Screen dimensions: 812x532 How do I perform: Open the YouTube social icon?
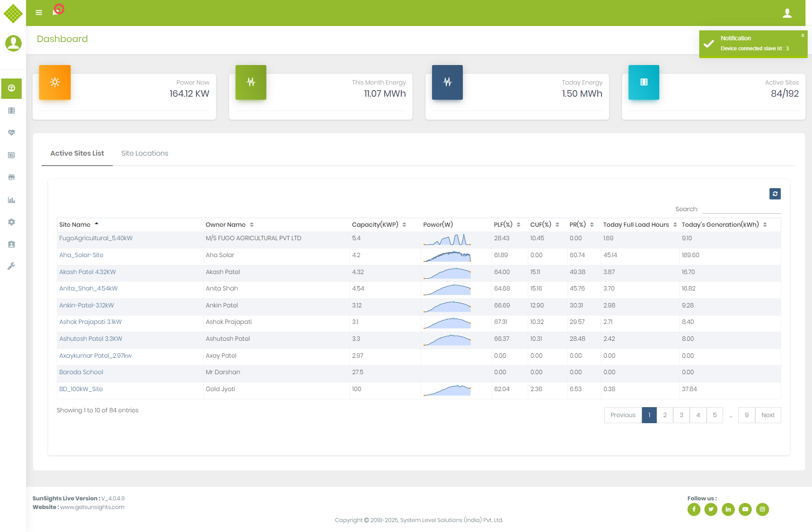click(x=745, y=509)
